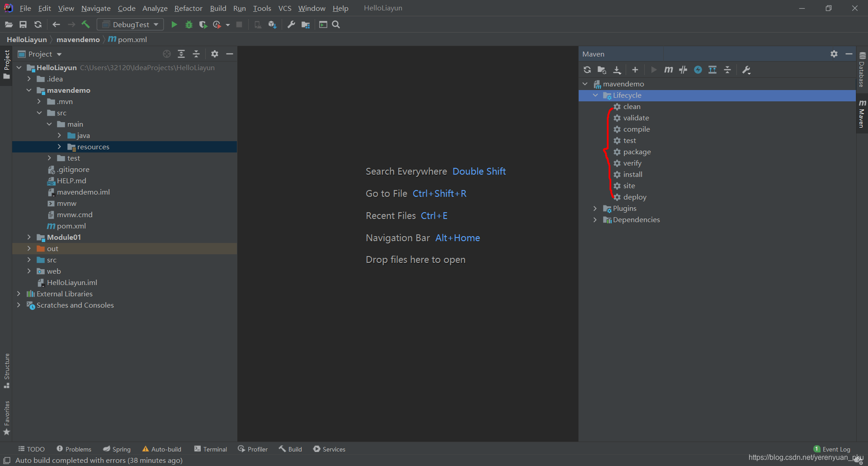This screenshot has width=868, height=466.
Task: Click Download sources Maven icon
Action: coord(617,70)
